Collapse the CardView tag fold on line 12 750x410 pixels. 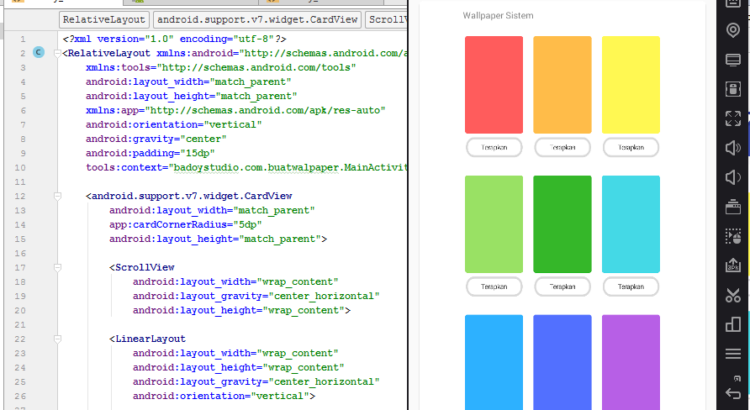point(56,197)
